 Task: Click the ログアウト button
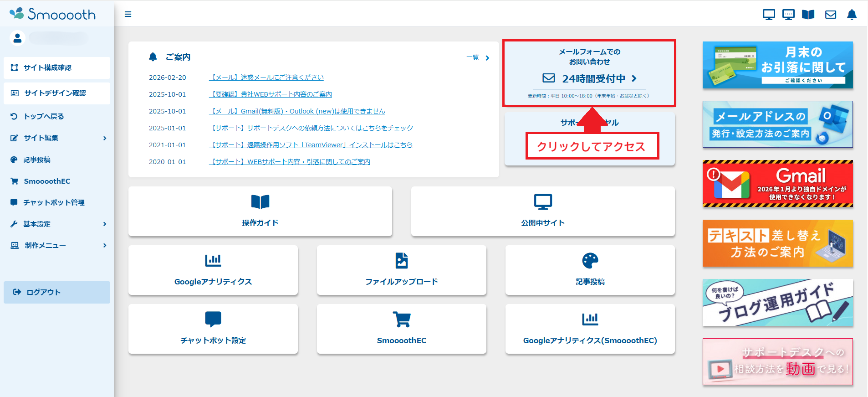(x=57, y=292)
